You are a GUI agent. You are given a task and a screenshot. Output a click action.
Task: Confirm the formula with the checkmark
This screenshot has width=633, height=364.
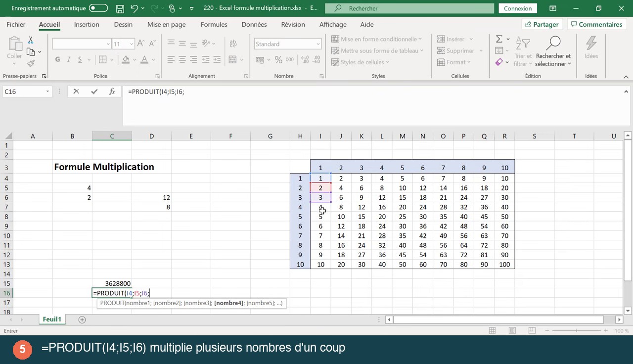94,91
